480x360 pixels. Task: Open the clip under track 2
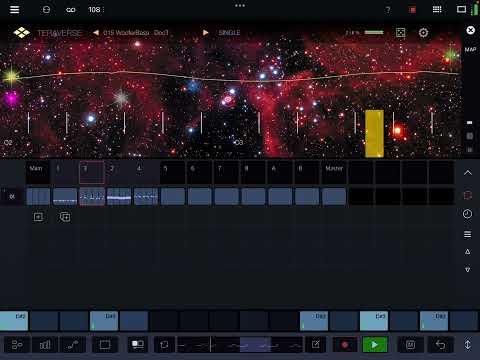[x=119, y=196]
